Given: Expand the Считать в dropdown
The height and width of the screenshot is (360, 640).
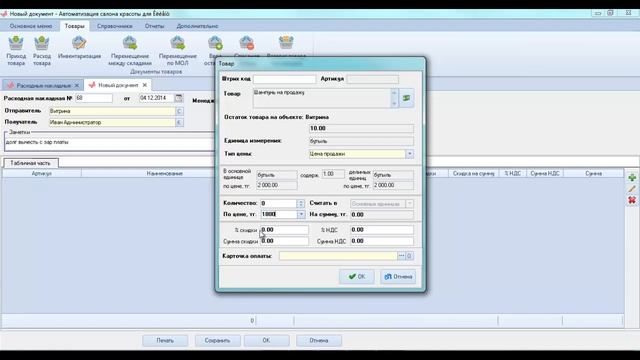Looking at the screenshot, I should tap(409, 203).
